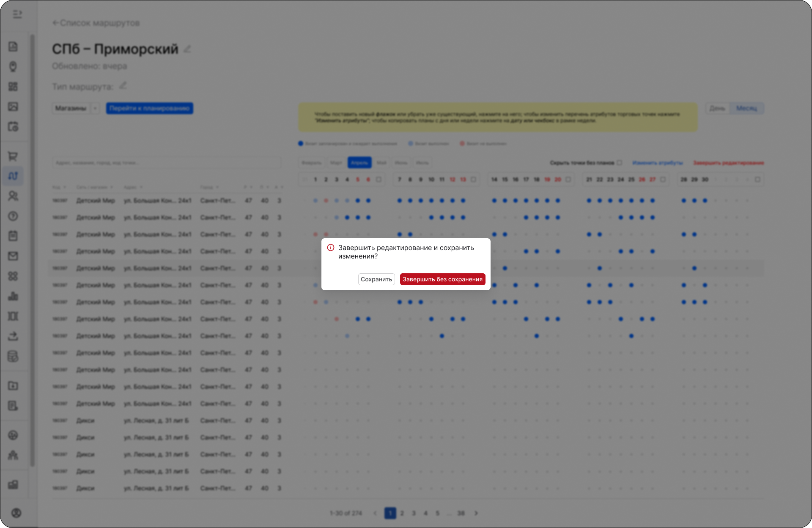
Task: Open the routes icon in sidebar
Action: (x=13, y=176)
